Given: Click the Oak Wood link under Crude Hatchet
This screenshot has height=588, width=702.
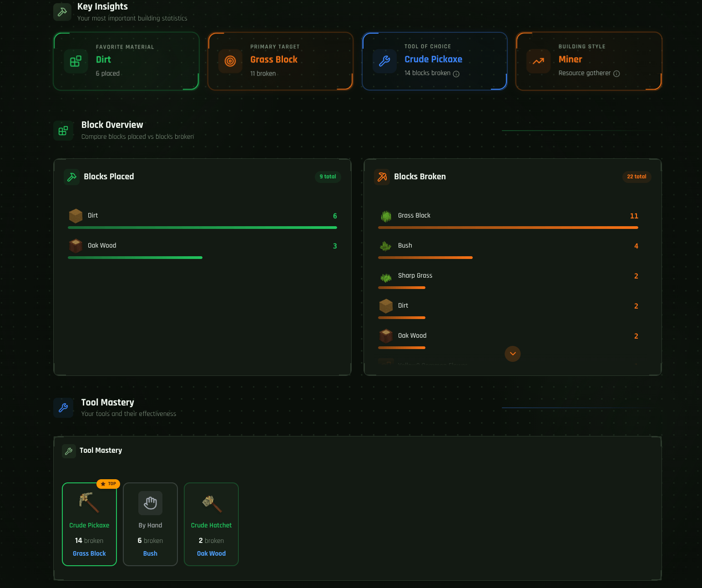Looking at the screenshot, I should point(211,553).
